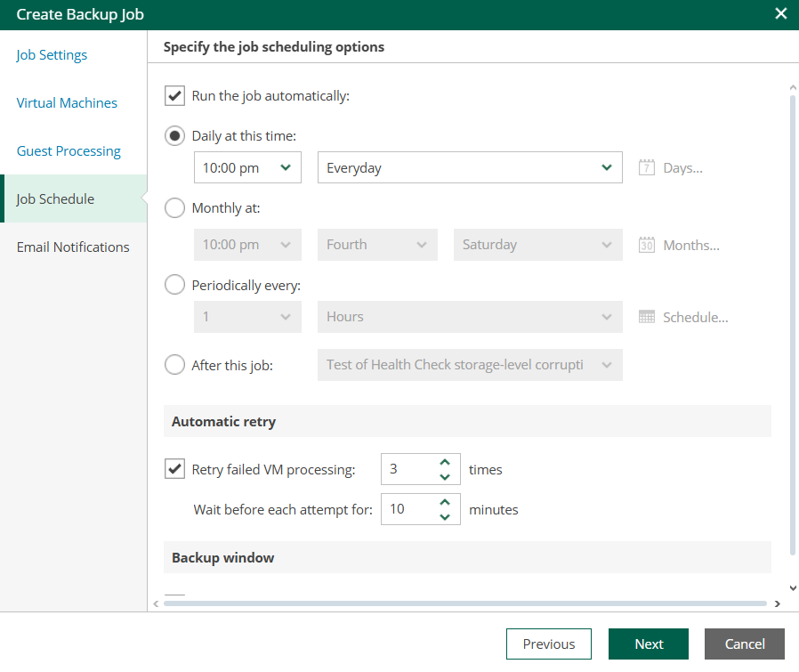Open the Job Settings step
Viewport: 799px width, 672px height.
point(52,55)
